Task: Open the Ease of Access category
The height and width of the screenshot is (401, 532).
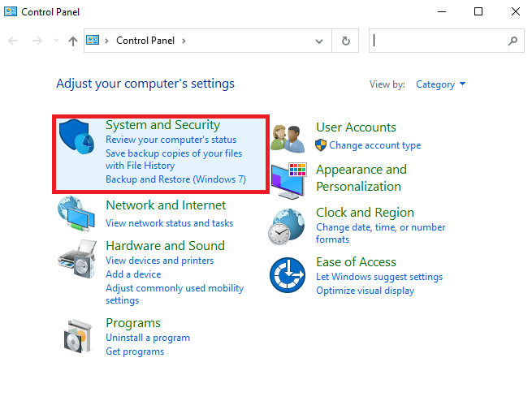Action: tap(356, 262)
